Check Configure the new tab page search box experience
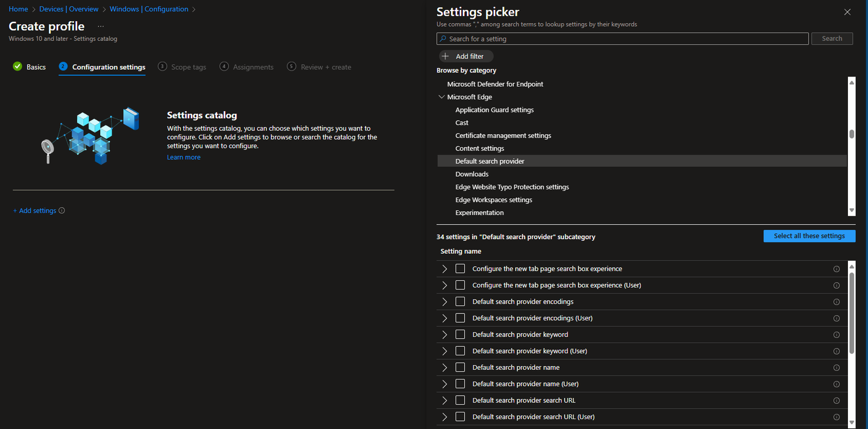The width and height of the screenshot is (868, 429). click(461, 268)
